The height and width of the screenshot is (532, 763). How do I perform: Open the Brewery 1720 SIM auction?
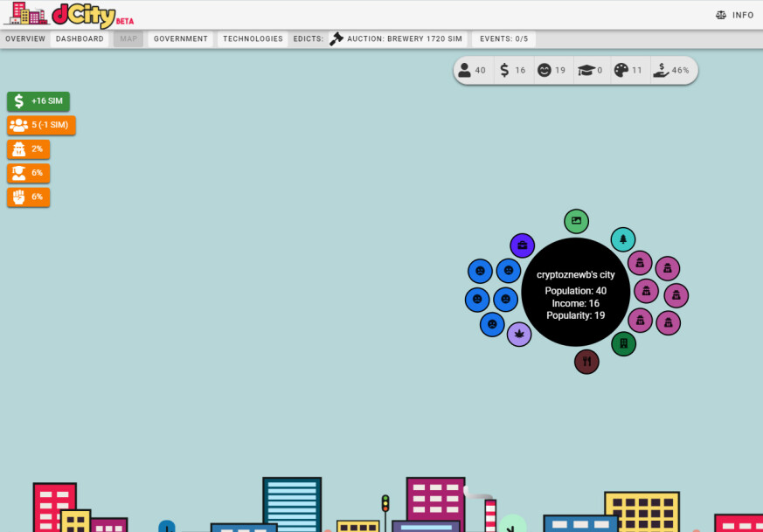[x=398, y=39]
